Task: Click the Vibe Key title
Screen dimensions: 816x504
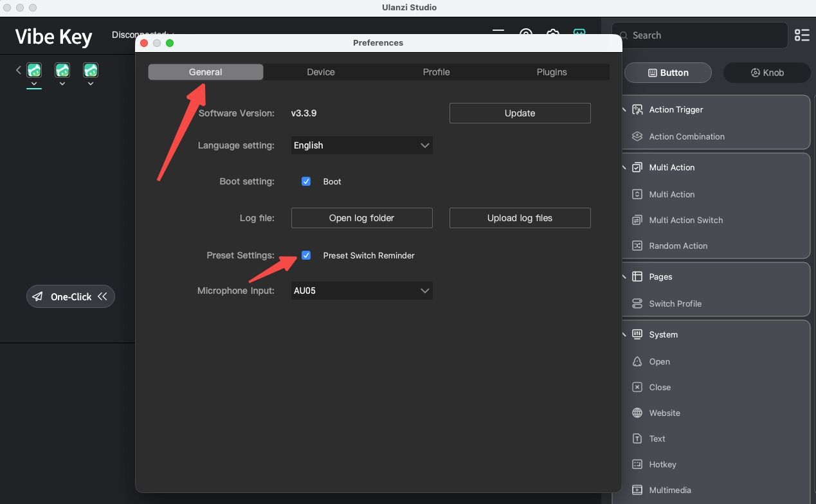Action: point(54,37)
